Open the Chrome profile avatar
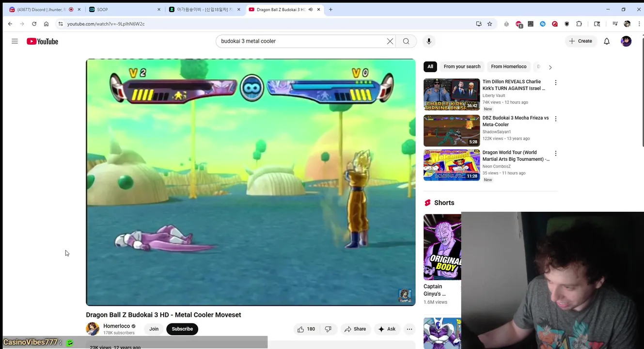Viewport: 644px width, 349px height. coord(627,24)
